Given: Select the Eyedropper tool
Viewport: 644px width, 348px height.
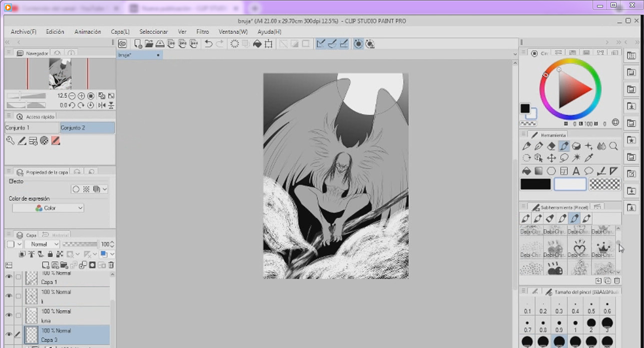Looking at the screenshot, I should [x=589, y=158].
